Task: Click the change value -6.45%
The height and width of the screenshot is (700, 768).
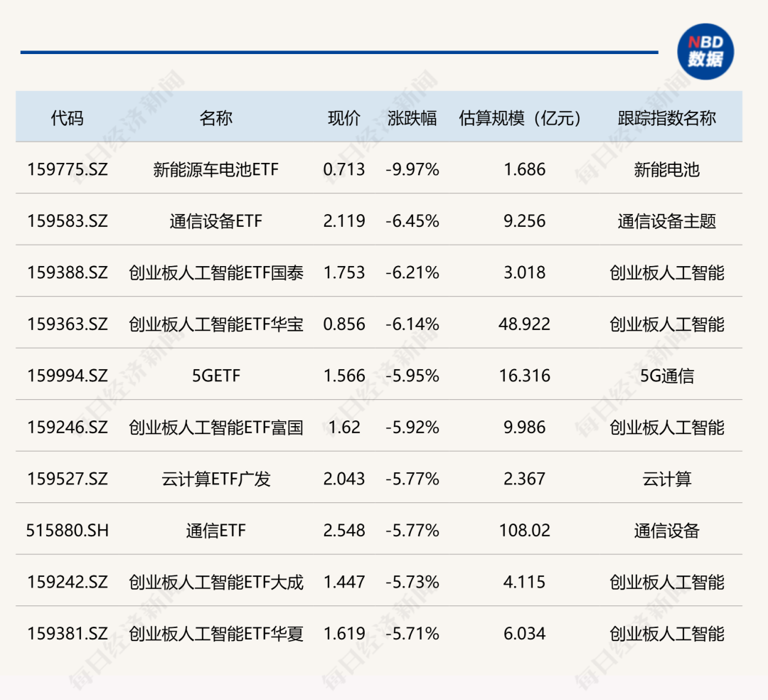Action: 412,221
